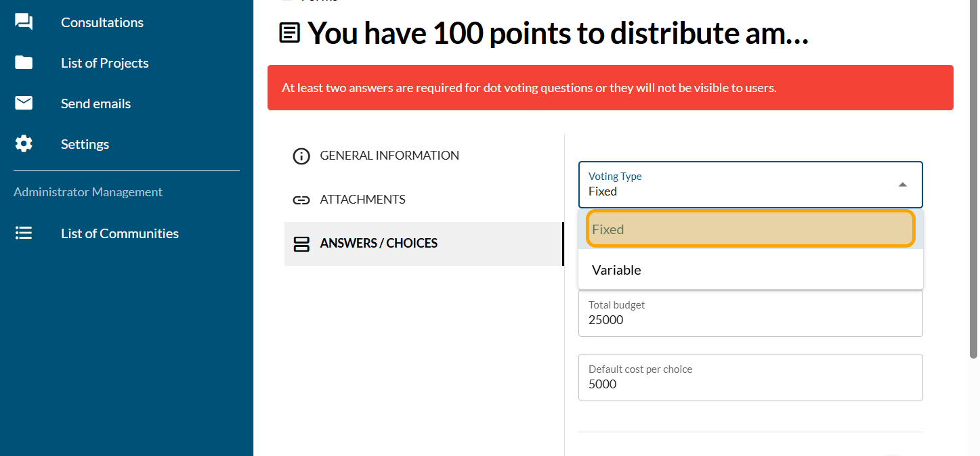Collapse the Voting Type dropdown arrow
The width and height of the screenshot is (980, 456).
point(902,185)
